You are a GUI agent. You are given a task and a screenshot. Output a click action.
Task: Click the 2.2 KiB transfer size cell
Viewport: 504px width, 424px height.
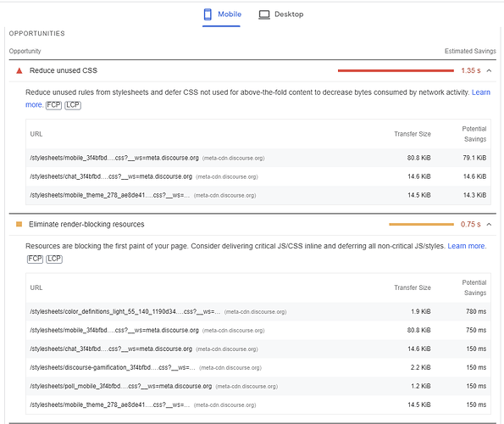point(420,368)
